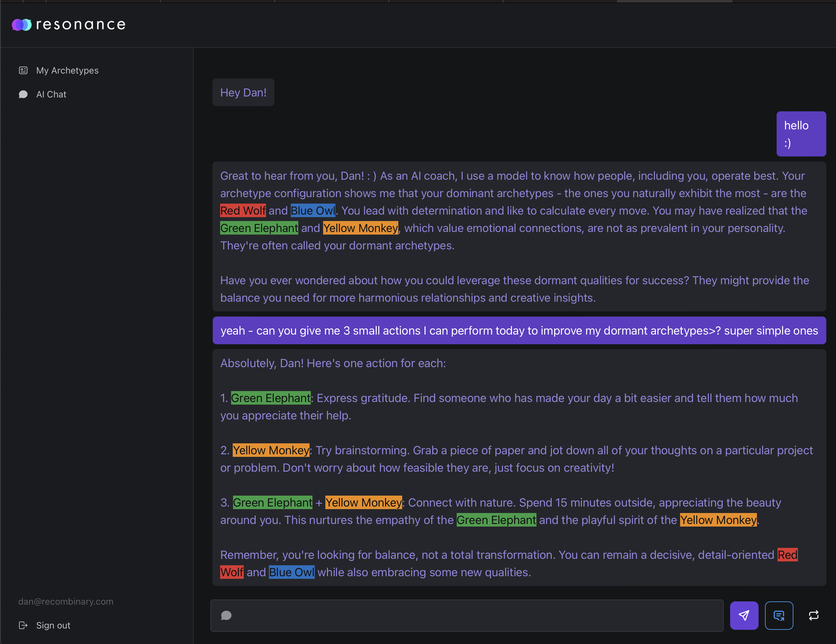836x644 pixels.
Task: Click the sign out arrow icon
Action: [x=23, y=625]
